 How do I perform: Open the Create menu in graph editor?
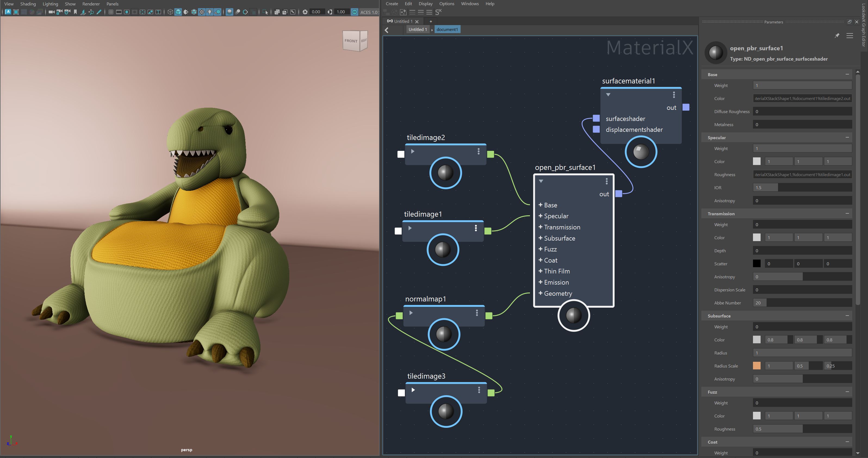(x=392, y=4)
